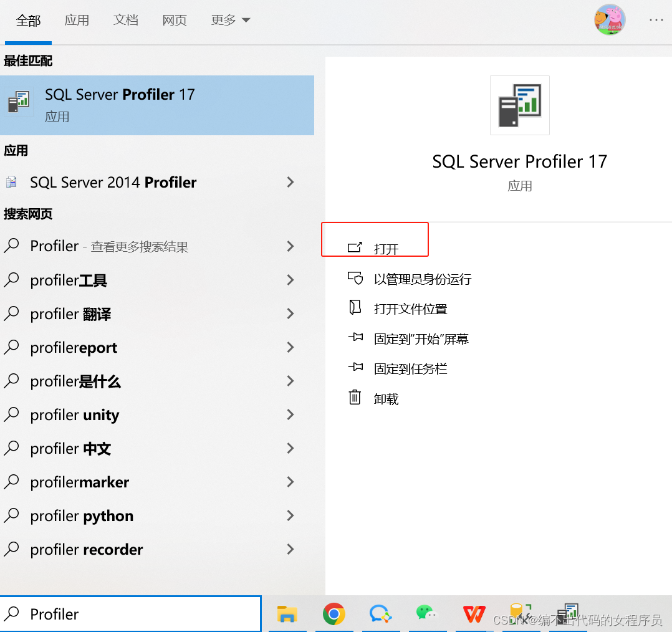Open SQL Server Management Studio from taskbar

click(521, 613)
